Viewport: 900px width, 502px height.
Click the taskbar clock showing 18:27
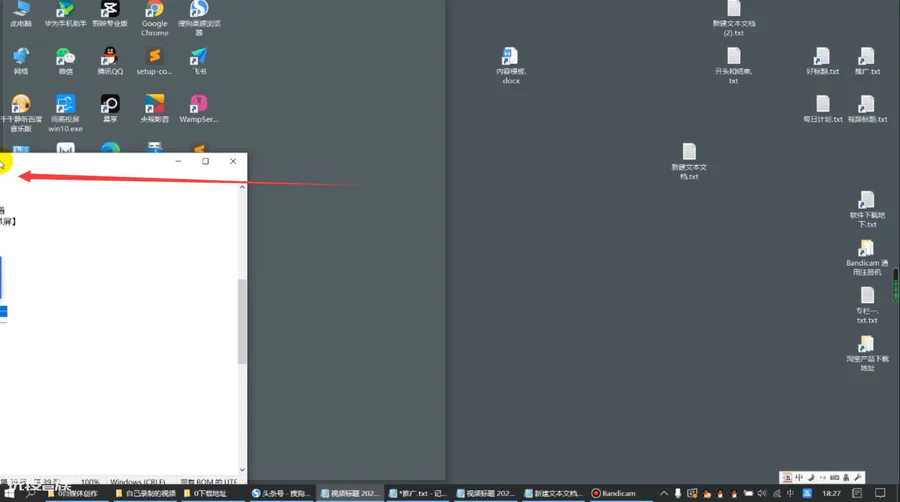(x=831, y=493)
